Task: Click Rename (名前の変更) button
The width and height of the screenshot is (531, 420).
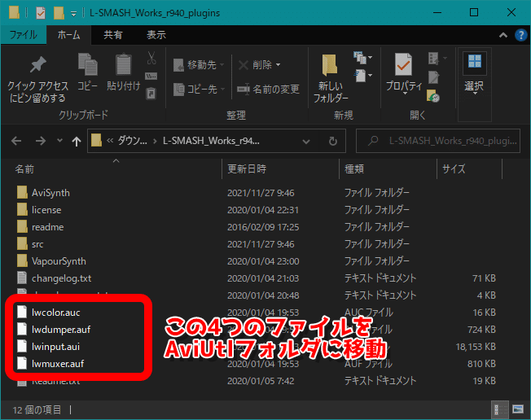Action: click(x=268, y=90)
